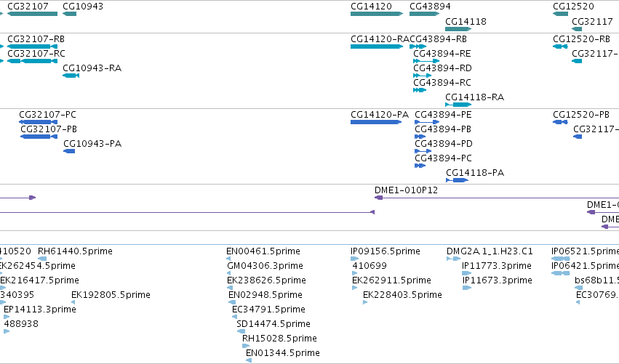Click EST RH15028.5prime
The image size is (619, 364).
coord(246,347)
